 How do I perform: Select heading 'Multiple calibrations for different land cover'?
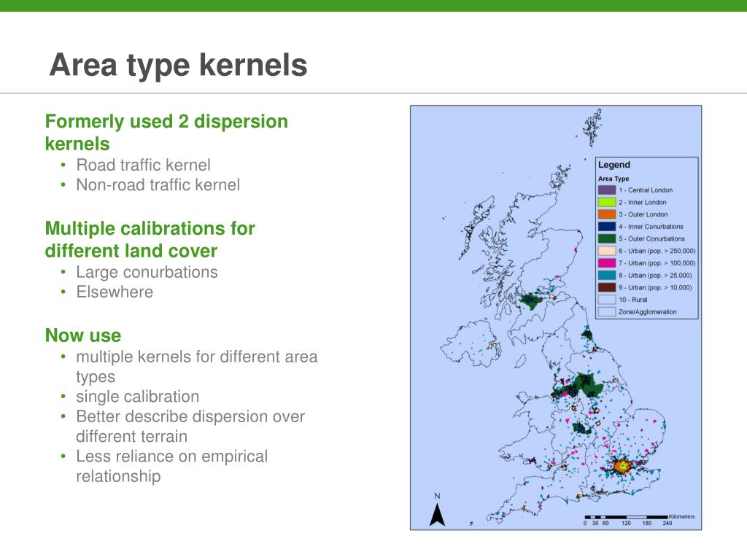(x=150, y=239)
